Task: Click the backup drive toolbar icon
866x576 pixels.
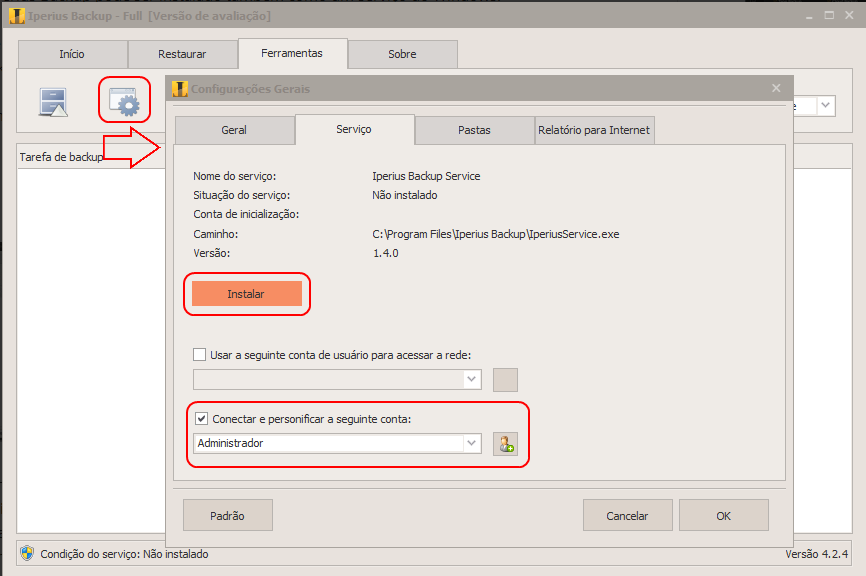Action: coord(53,102)
